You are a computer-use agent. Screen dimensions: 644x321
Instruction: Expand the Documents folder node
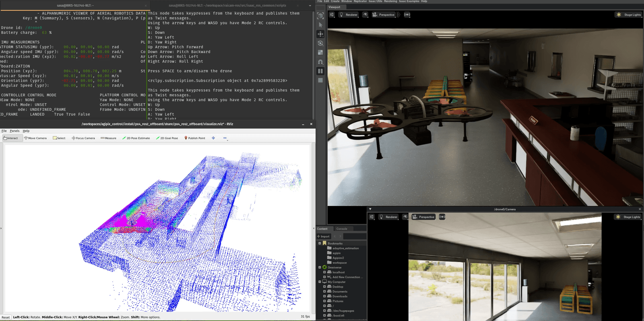[x=324, y=292]
